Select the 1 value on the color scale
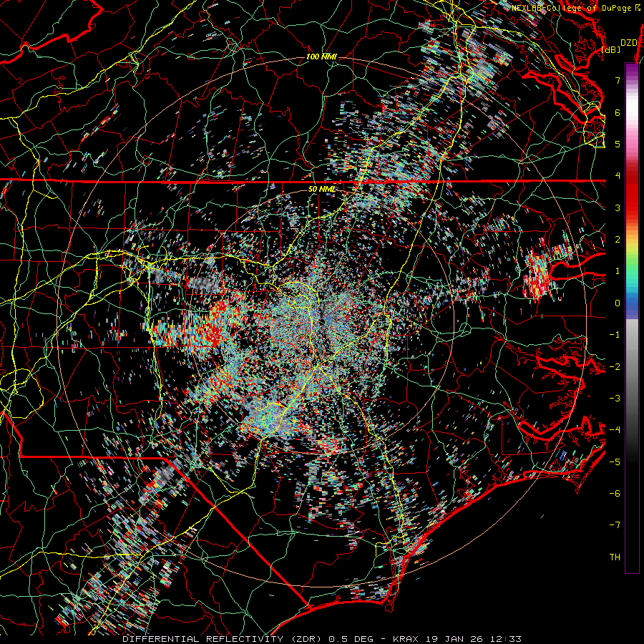The width and height of the screenshot is (644, 644). (x=618, y=271)
